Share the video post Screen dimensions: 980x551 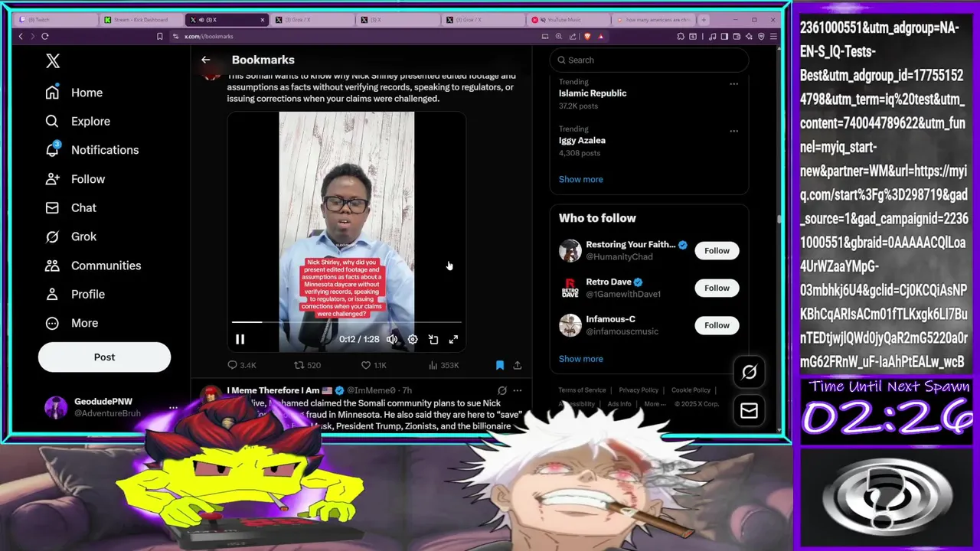click(x=518, y=365)
